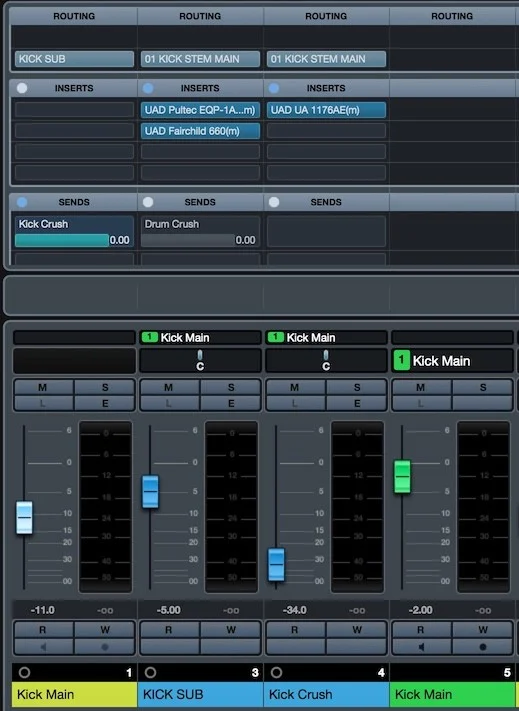Click green 1 badge above KICK SUB panner

(x=150, y=337)
